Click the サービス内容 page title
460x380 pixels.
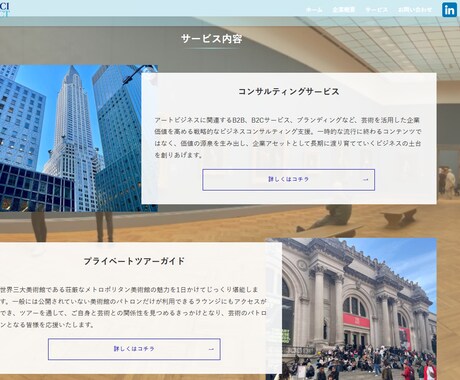click(x=212, y=39)
